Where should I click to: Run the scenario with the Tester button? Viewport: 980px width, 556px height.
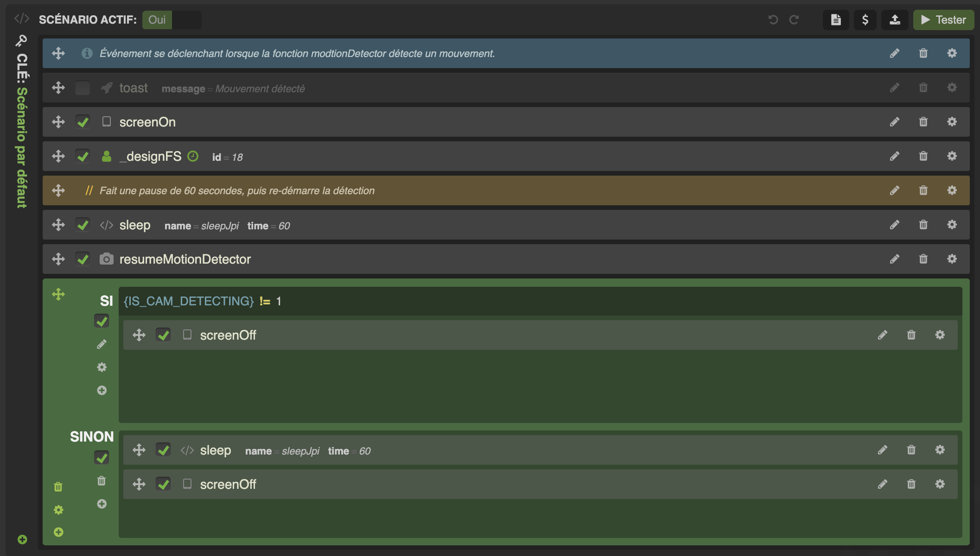point(943,20)
